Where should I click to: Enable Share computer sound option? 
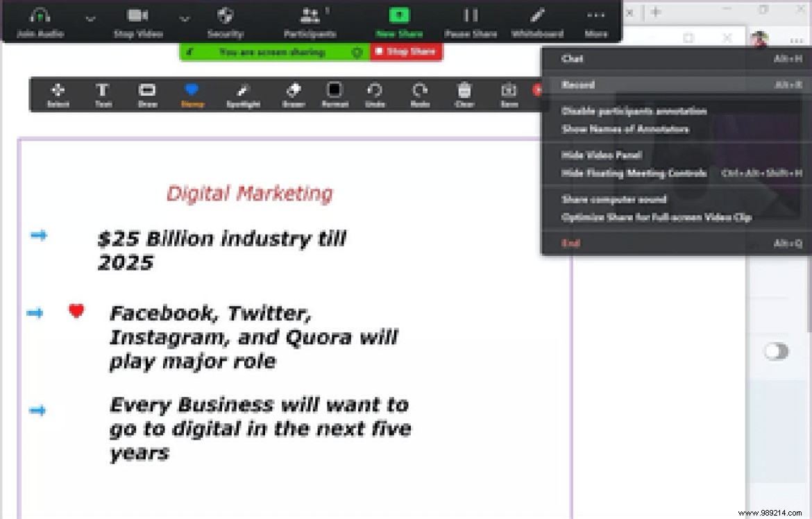click(614, 200)
